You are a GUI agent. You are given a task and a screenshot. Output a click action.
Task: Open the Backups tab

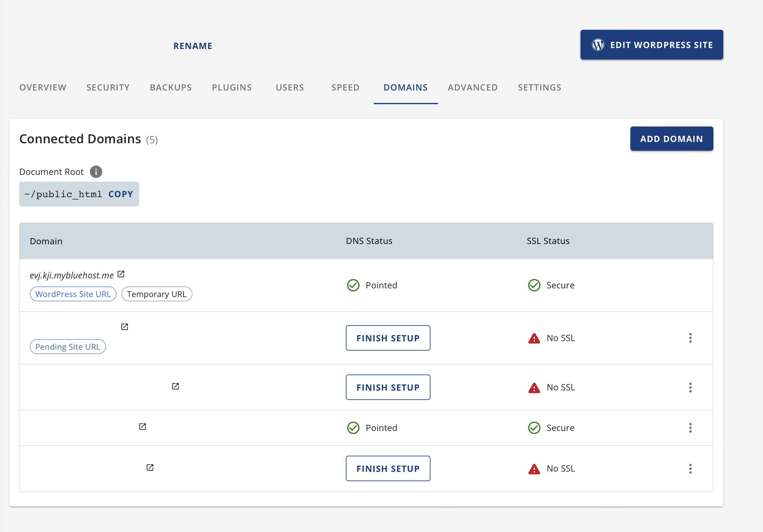tap(171, 87)
